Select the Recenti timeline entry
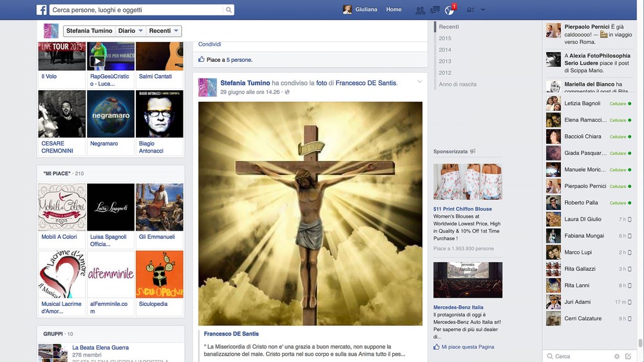This screenshot has width=644, height=362. (x=448, y=26)
